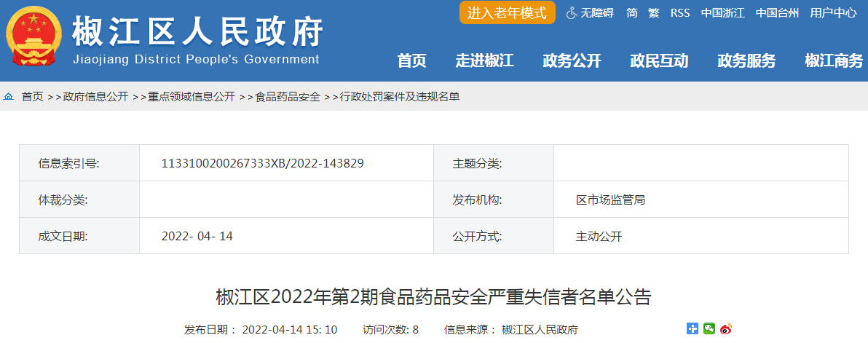Click publish date 2022-04-14 15:10
The image size is (868, 343).
290,330
